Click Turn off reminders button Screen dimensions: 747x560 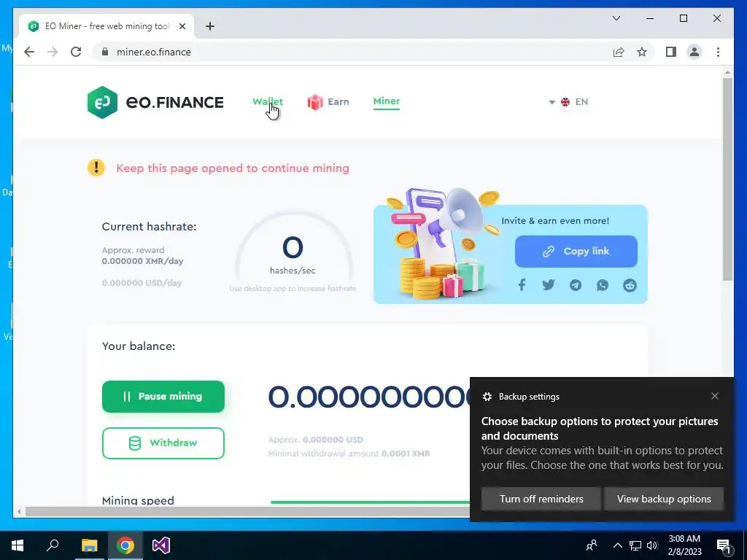click(x=541, y=499)
